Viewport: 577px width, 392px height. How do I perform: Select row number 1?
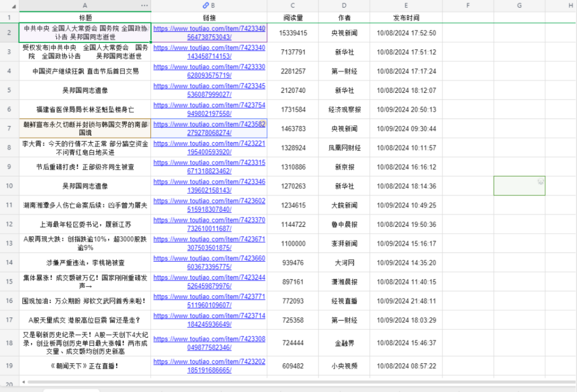pyautogui.click(x=9, y=18)
